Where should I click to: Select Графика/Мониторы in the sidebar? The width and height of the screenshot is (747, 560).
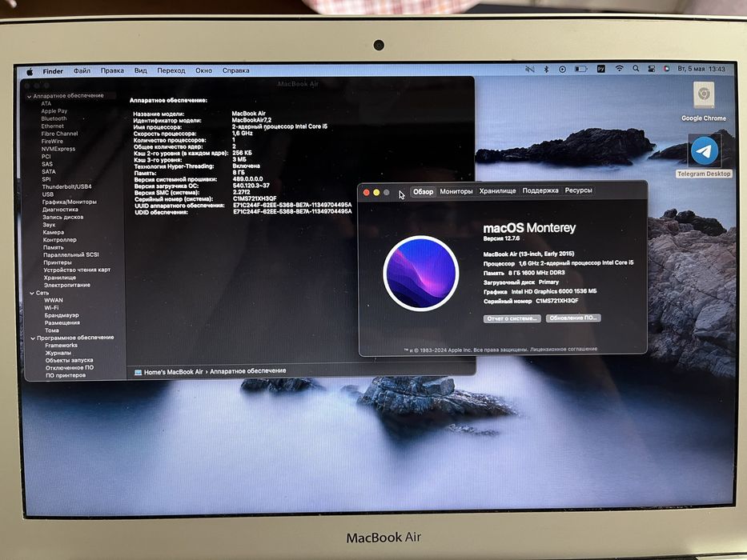coord(69,202)
